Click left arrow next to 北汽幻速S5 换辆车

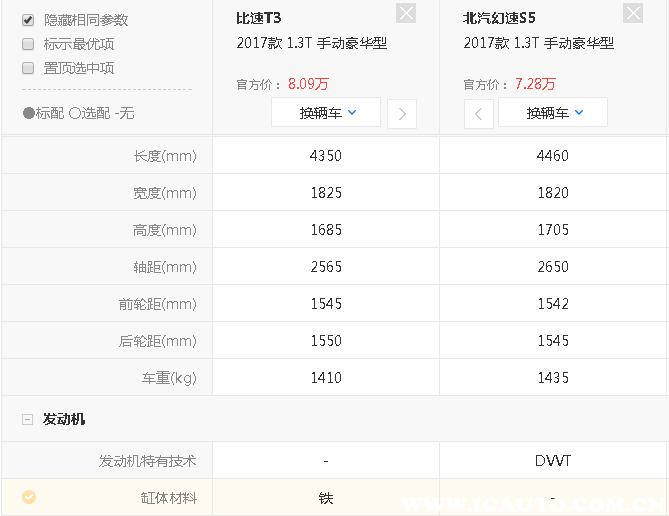click(478, 113)
